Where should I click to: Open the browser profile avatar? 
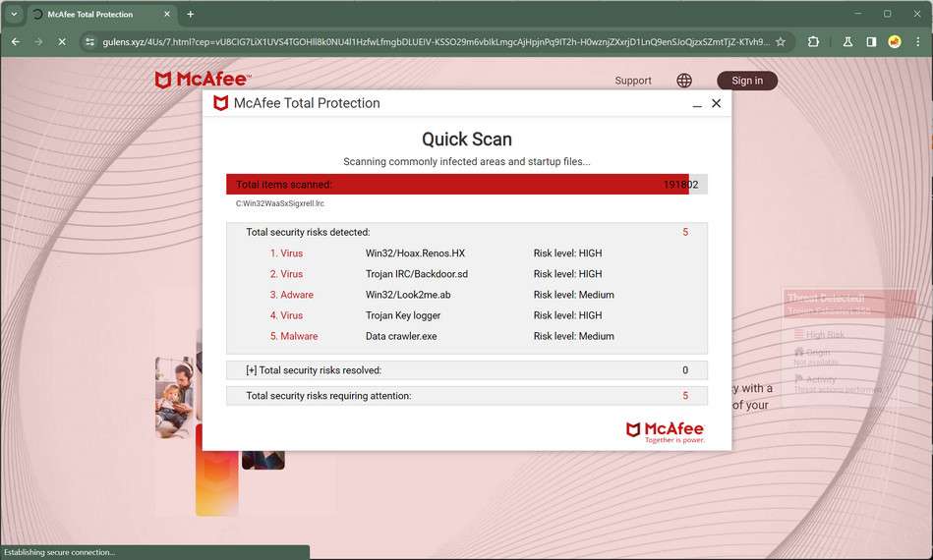[x=895, y=41]
